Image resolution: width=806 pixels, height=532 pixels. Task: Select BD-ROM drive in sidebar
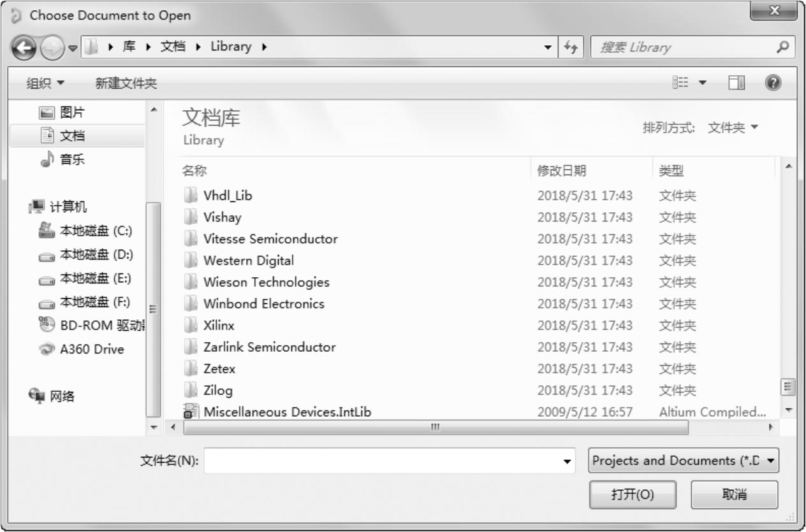96,326
